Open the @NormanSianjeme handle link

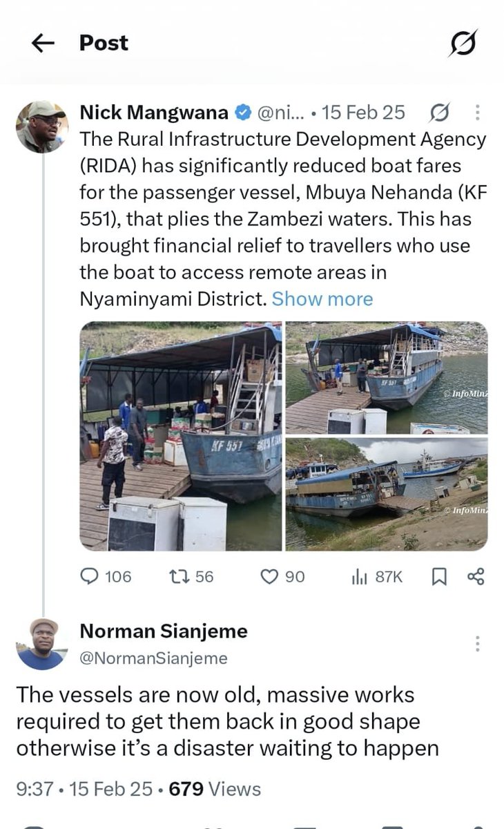coord(154,658)
